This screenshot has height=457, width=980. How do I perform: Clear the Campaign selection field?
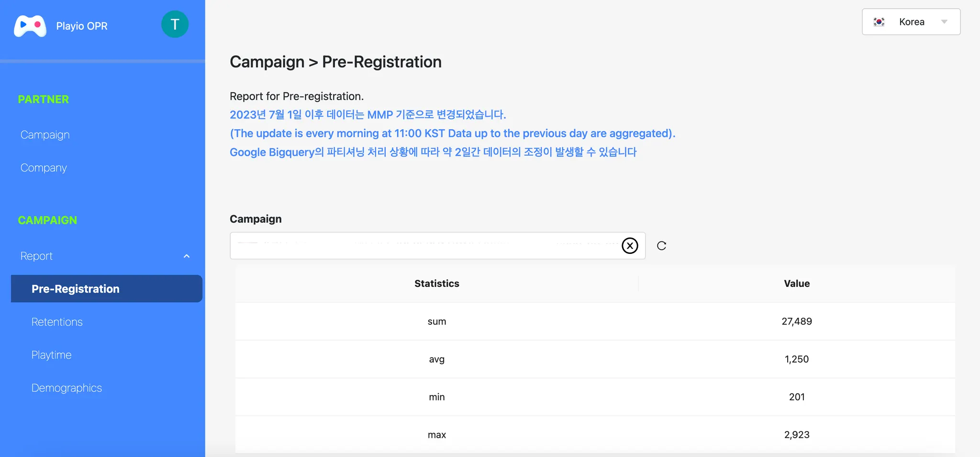click(x=630, y=246)
